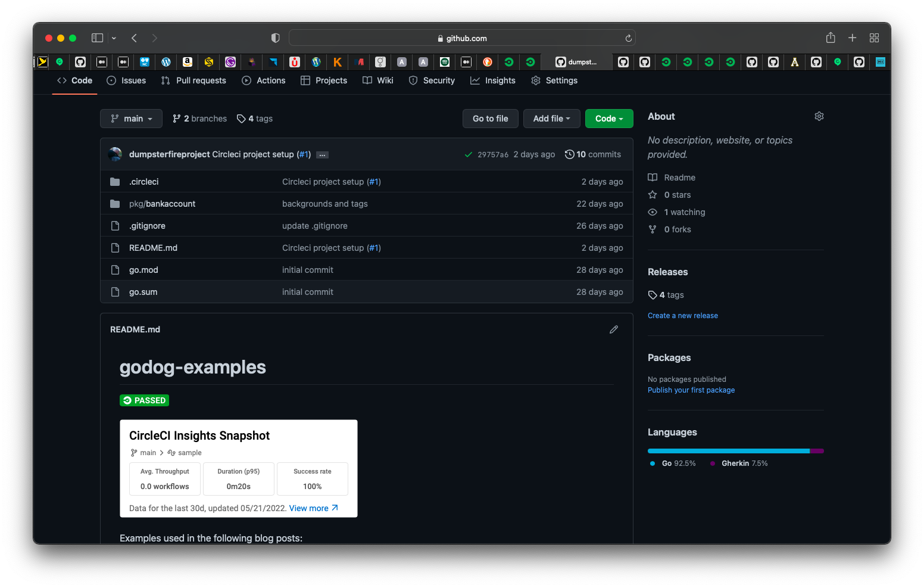This screenshot has width=924, height=588.
Task: Open the Packages heading link
Action: pyautogui.click(x=669, y=357)
